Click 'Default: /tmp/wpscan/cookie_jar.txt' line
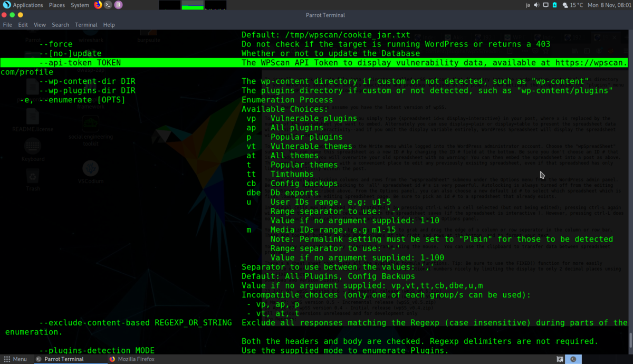633x364 pixels. [325, 35]
